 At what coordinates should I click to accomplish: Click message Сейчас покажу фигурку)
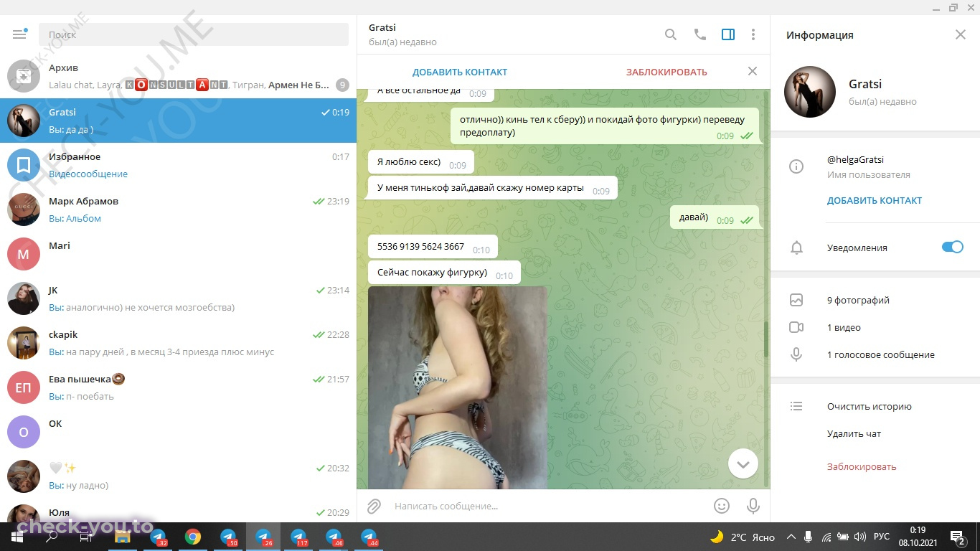point(444,273)
